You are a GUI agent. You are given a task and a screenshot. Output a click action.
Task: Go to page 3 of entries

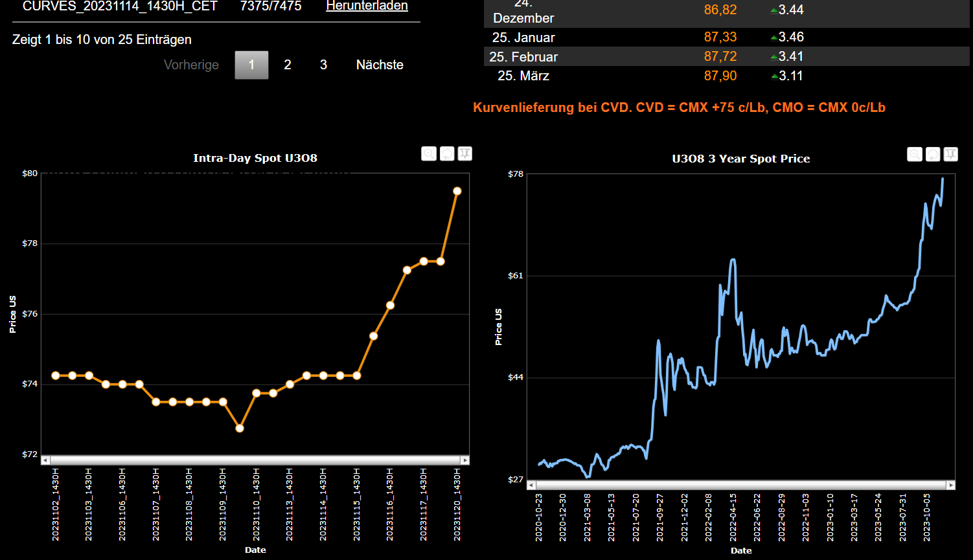(323, 65)
